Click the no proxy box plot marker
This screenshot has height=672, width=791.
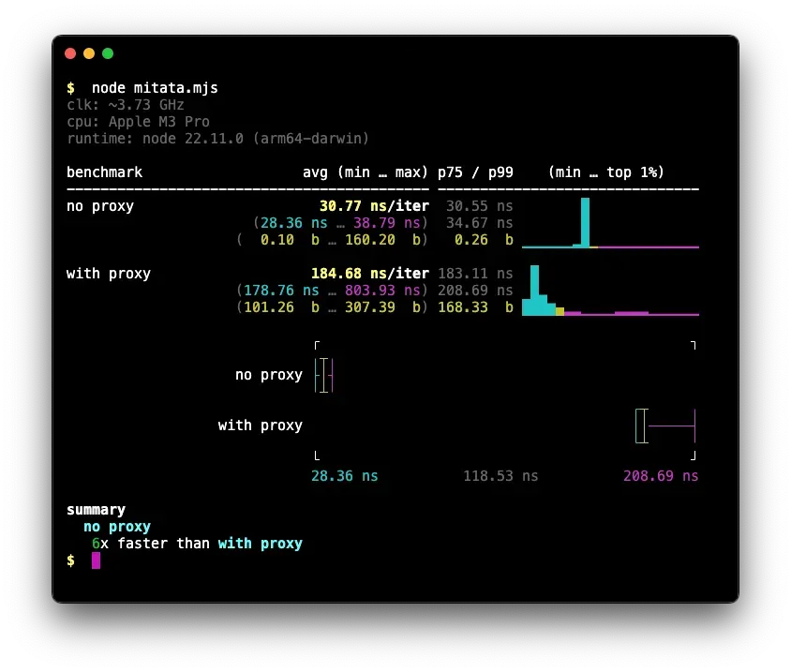click(x=324, y=375)
